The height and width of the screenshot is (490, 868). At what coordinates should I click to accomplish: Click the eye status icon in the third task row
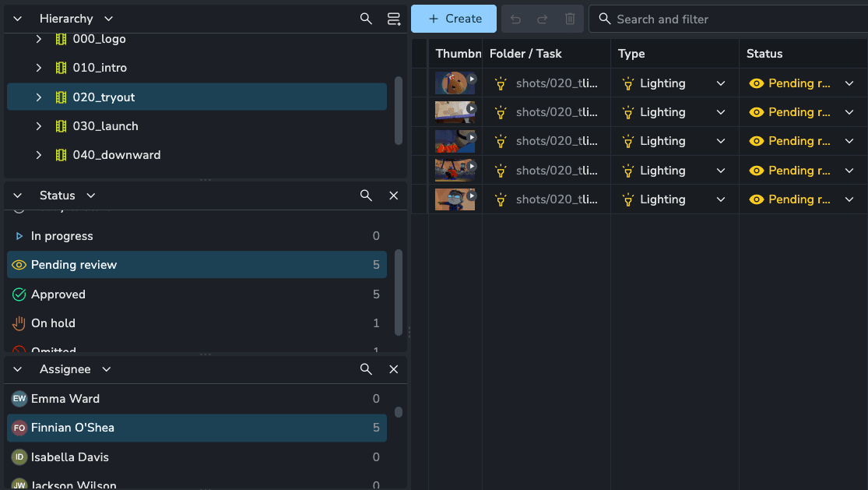(756, 141)
